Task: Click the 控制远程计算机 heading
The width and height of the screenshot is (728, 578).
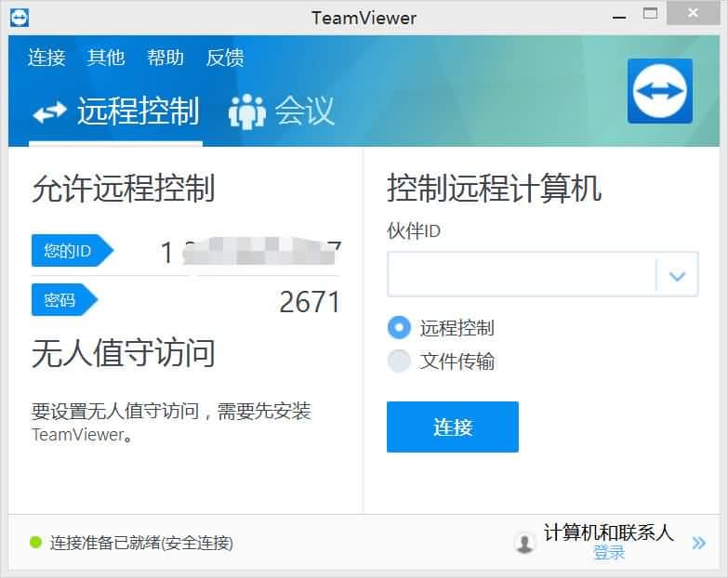Action: [495, 188]
